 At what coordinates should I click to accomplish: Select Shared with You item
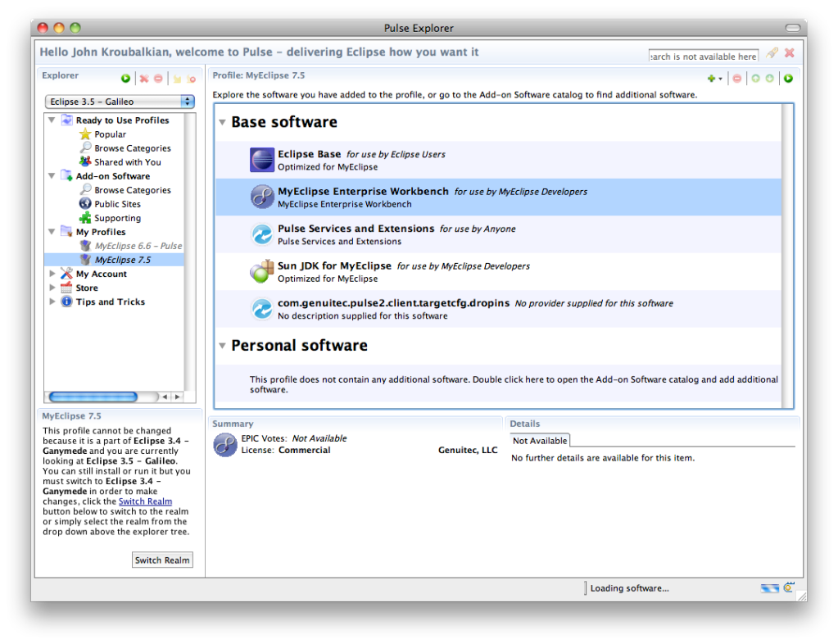[x=127, y=162]
